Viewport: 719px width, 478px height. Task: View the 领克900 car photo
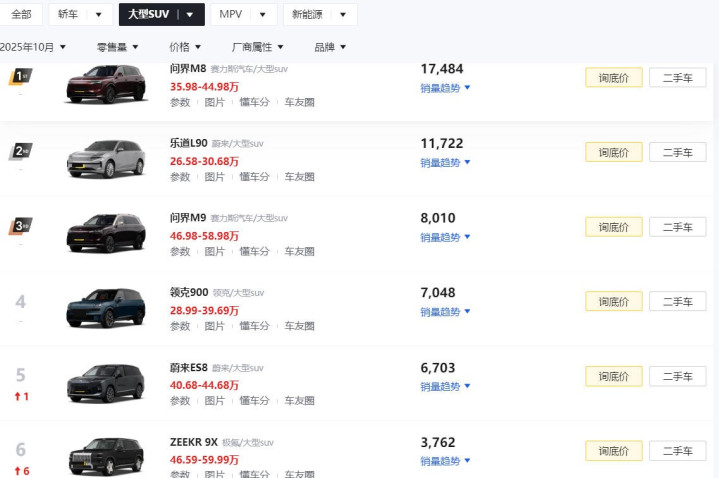pos(106,308)
